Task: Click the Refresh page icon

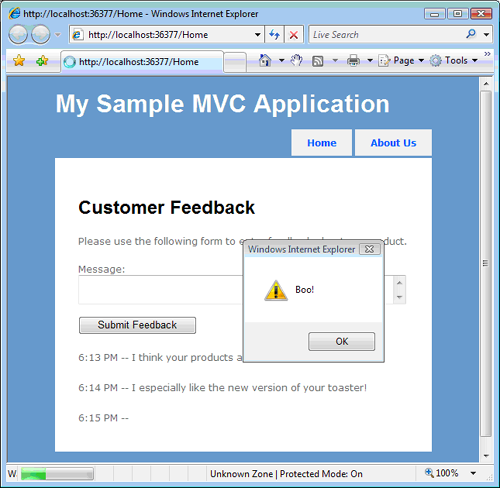Action: [274, 34]
